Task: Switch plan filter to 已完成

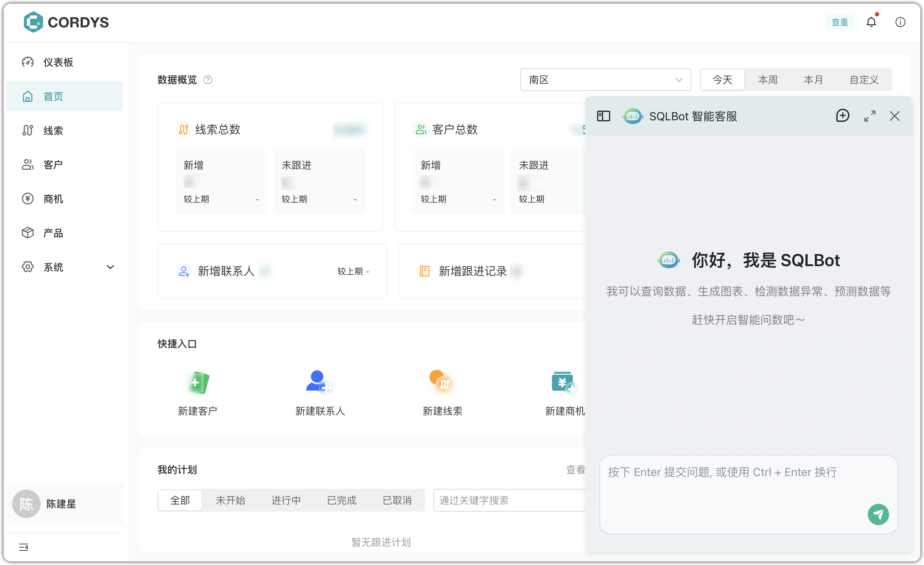Action: 342,500
